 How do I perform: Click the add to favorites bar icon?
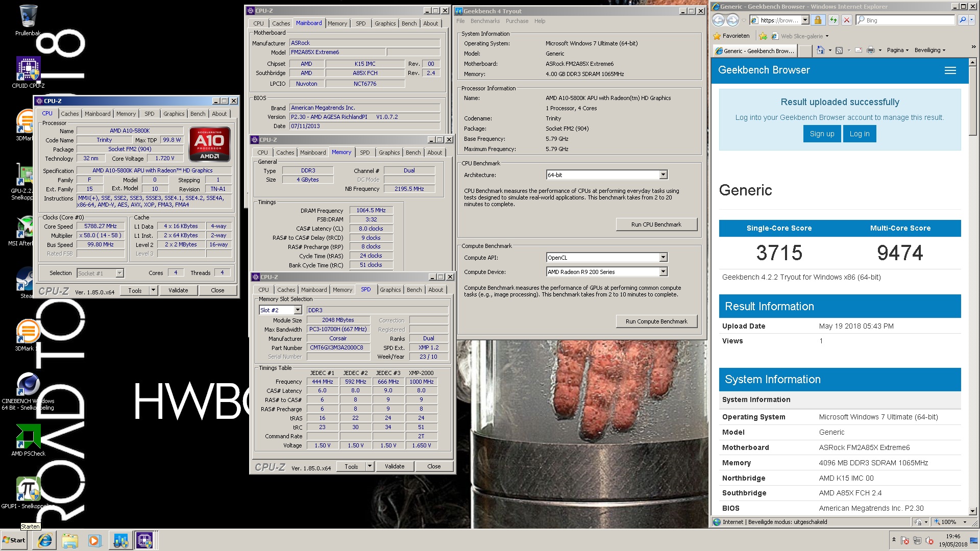point(763,36)
